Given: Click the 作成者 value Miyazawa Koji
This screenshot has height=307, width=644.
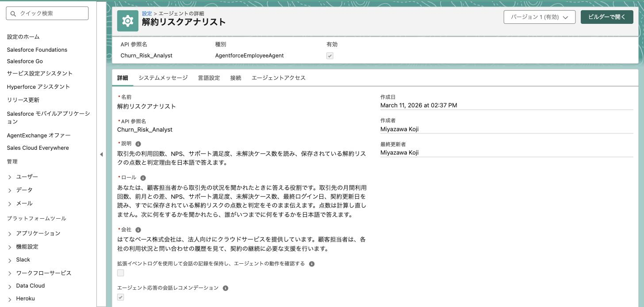Looking at the screenshot, I should click(399, 129).
